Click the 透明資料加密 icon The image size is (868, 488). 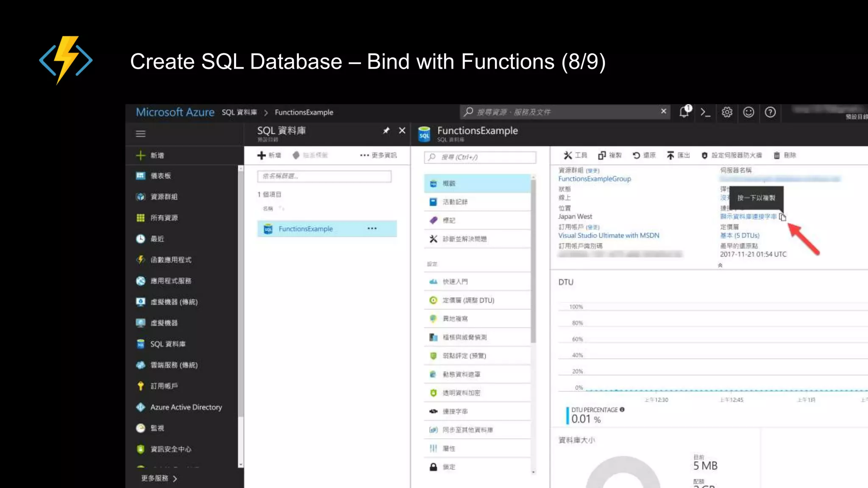coord(433,393)
